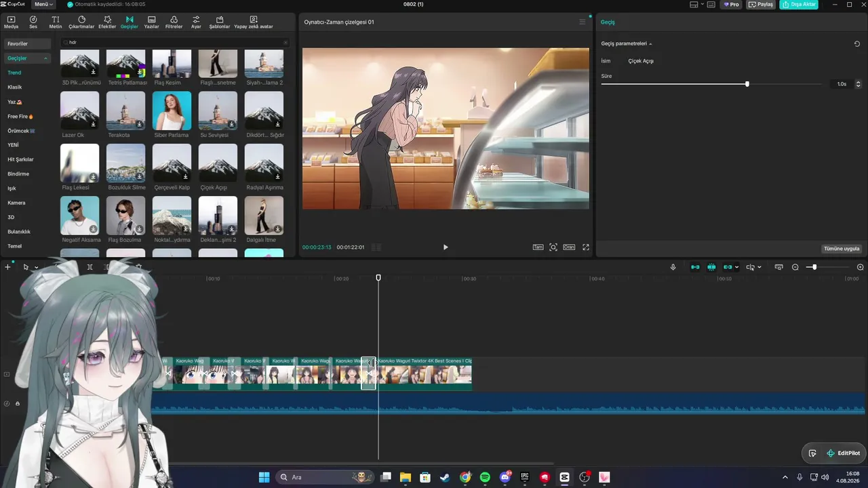The width and height of the screenshot is (868, 488).
Task: Open the Medya panel
Action: click(11, 22)
